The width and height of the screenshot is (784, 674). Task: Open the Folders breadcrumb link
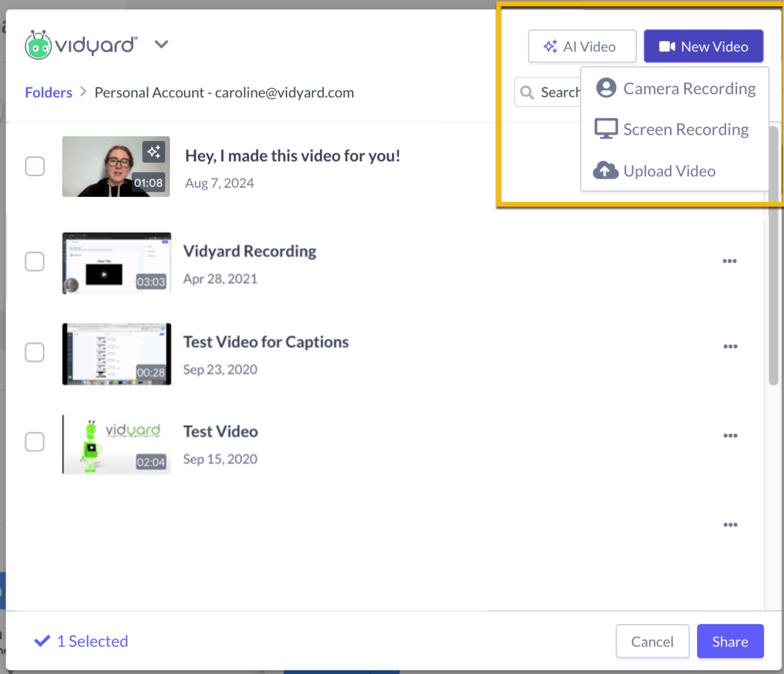pos(48,92)
